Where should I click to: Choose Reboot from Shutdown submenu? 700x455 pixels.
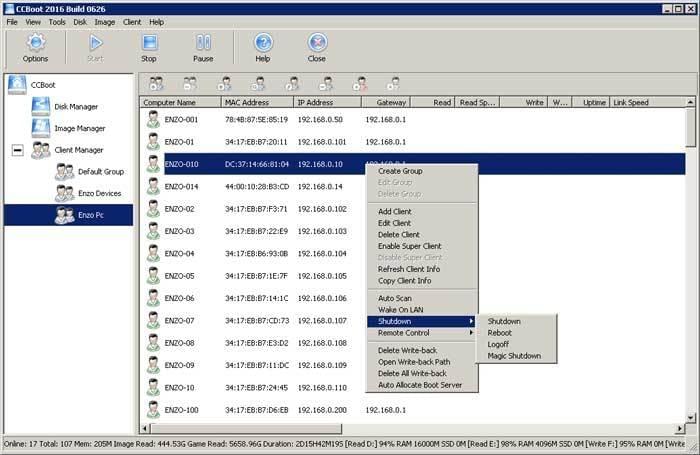(x=500, y=333)
